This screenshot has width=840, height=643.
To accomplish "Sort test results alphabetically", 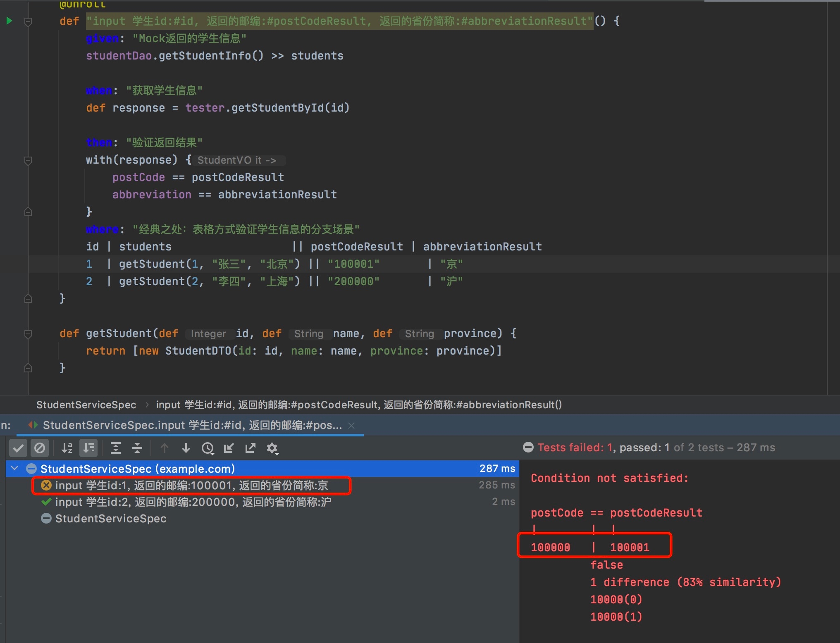I will click(x=67, y=448).
